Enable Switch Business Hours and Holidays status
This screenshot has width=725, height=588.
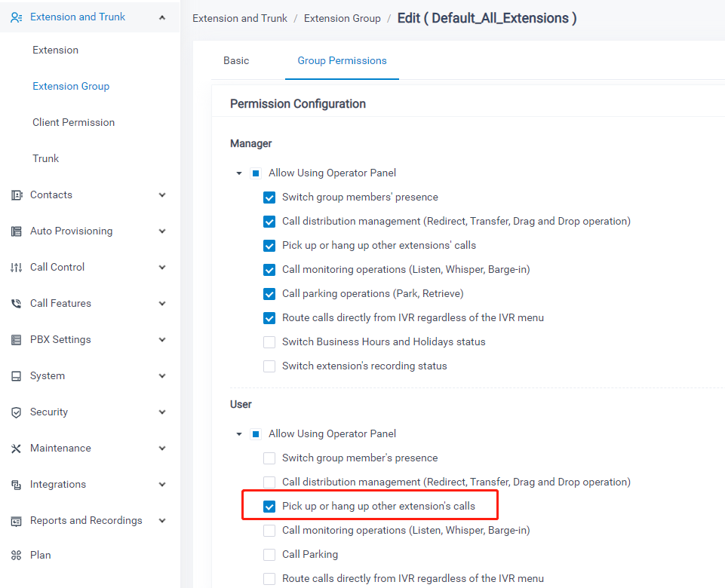pyautogui.click(x=269, y=342)
